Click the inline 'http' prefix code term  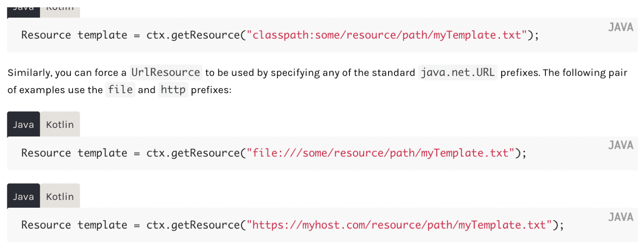pyautogui.click(x=173, y=91)
